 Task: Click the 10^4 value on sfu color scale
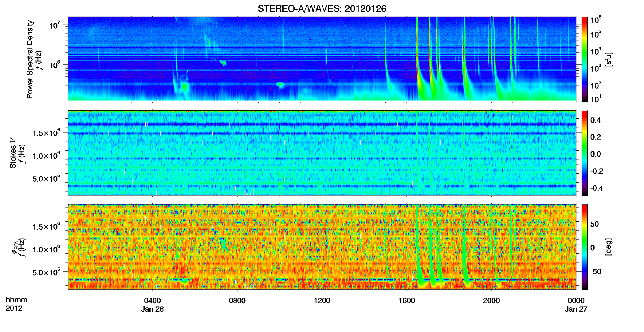596,51
